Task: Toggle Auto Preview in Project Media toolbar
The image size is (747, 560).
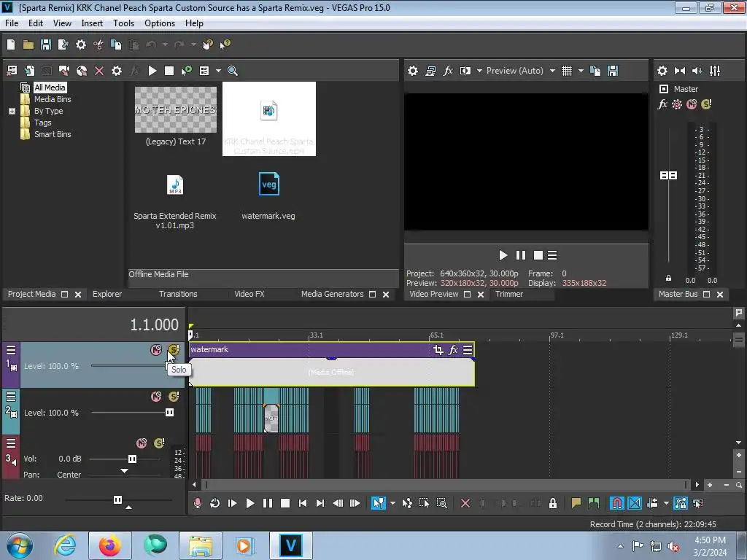Action: click(186, 71)
